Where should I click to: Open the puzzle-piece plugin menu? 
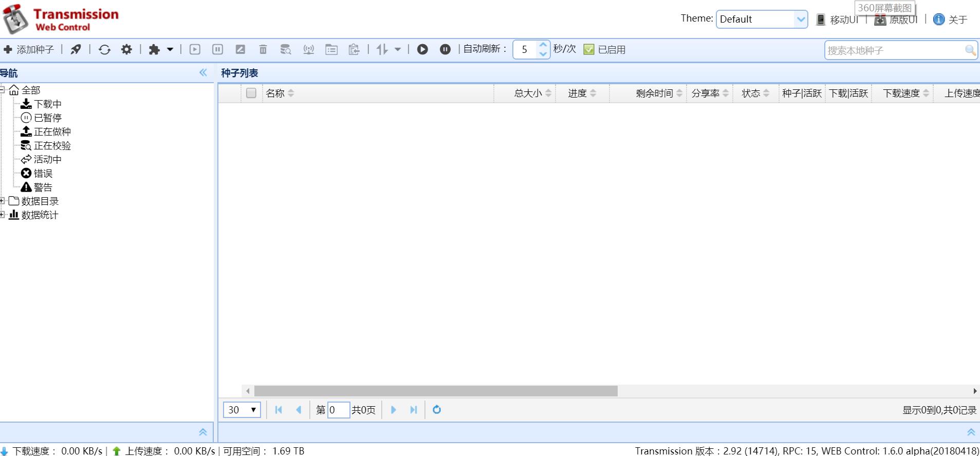click(161, 50)
